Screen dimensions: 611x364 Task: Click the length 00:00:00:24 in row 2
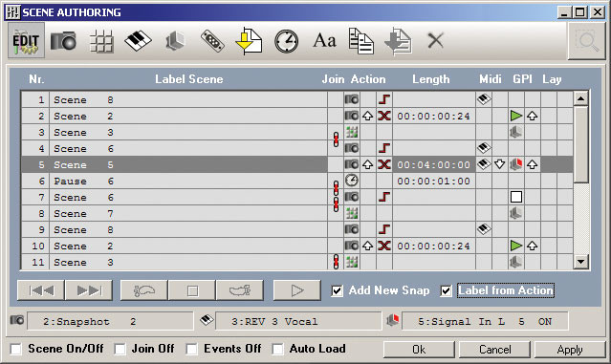[x=434, y=116]
